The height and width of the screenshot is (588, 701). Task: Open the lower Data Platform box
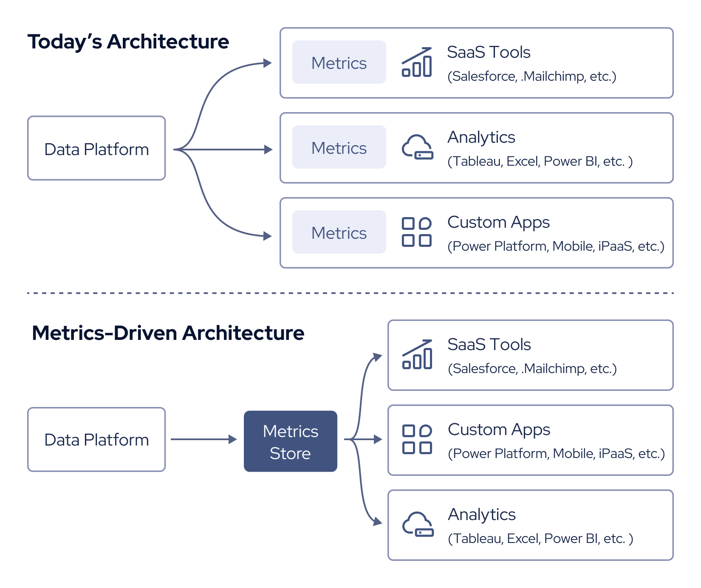tap(96, 440)
